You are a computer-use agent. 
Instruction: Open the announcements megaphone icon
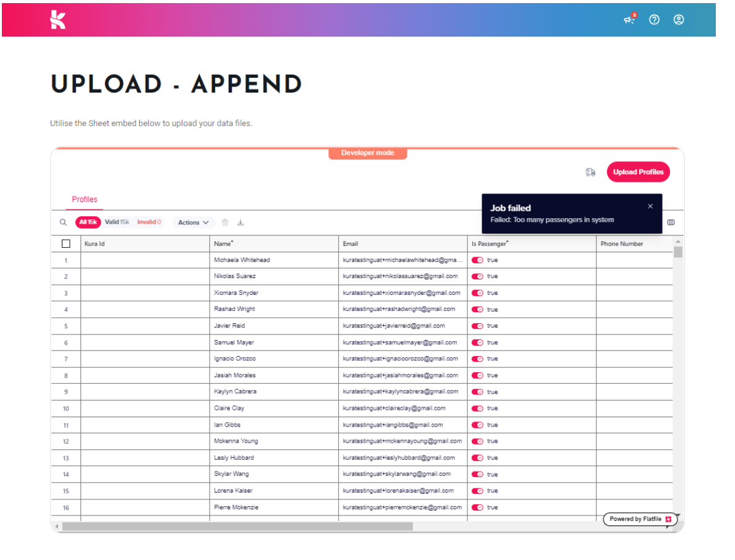(x=629, y=19)
